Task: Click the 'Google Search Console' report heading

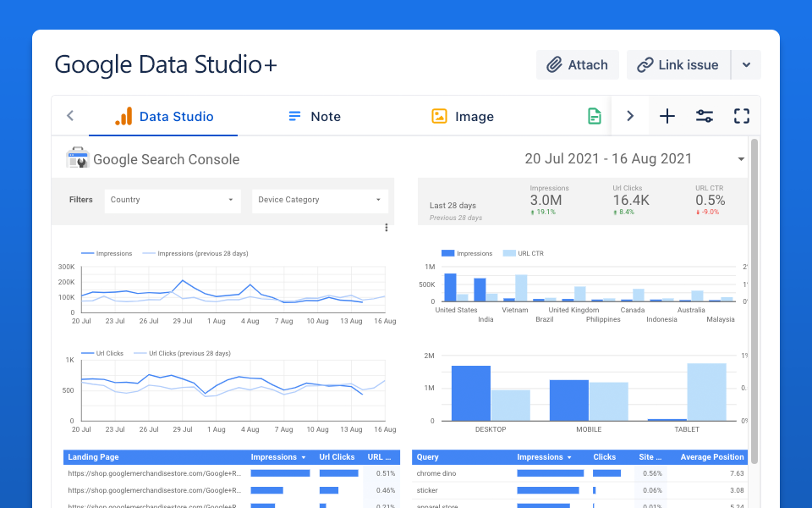Action: coord(167,159)
